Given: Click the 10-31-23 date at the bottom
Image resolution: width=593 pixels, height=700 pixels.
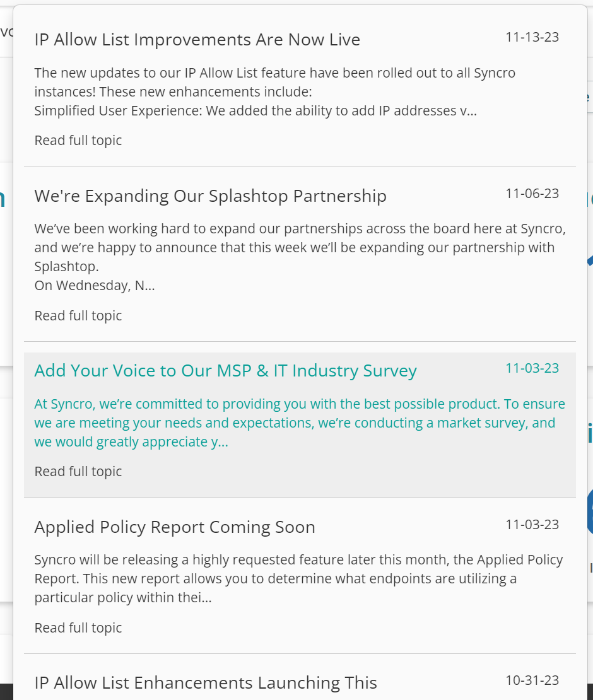Looking at the screenshot, I should click(532, 680).
